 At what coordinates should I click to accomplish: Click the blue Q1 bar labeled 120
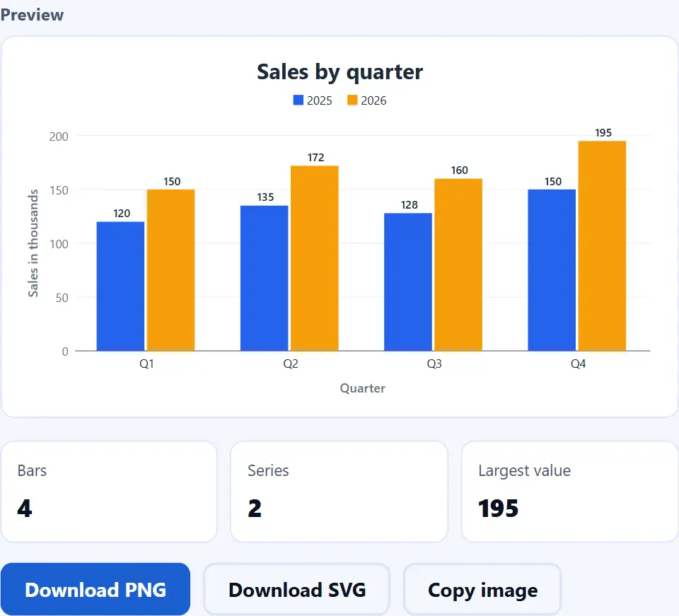pos(120,286)
